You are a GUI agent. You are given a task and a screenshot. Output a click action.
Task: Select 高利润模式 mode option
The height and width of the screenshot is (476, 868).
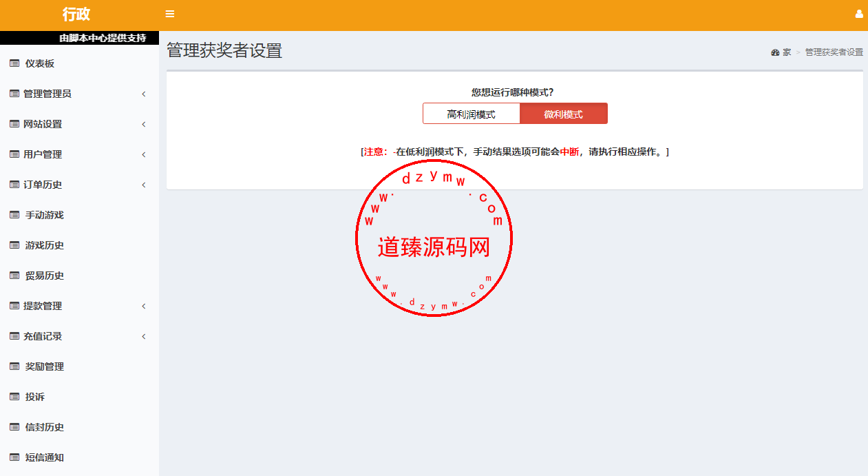(471, 114)
